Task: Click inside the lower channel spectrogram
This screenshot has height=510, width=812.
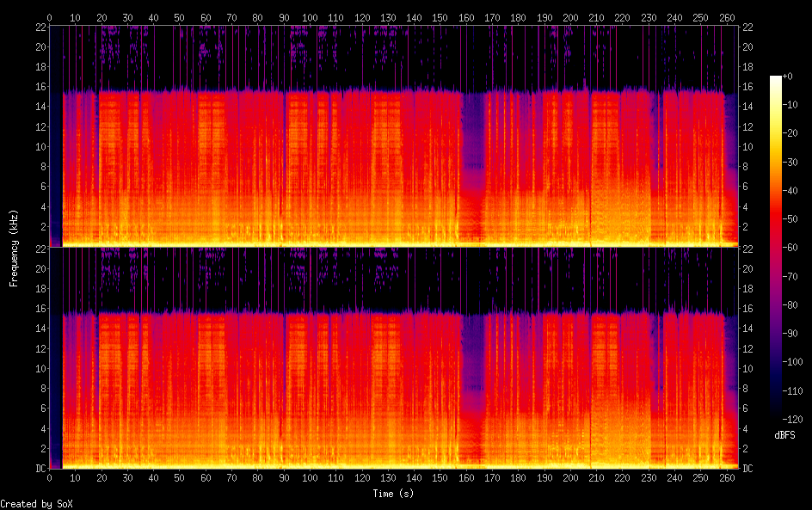Action: (x=394, y=358)
